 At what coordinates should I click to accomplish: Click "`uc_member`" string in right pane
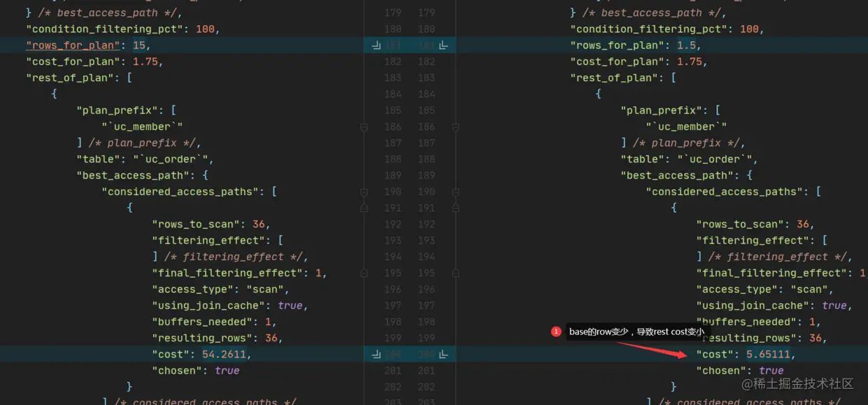pyautogui.click(x=686, y=127)
